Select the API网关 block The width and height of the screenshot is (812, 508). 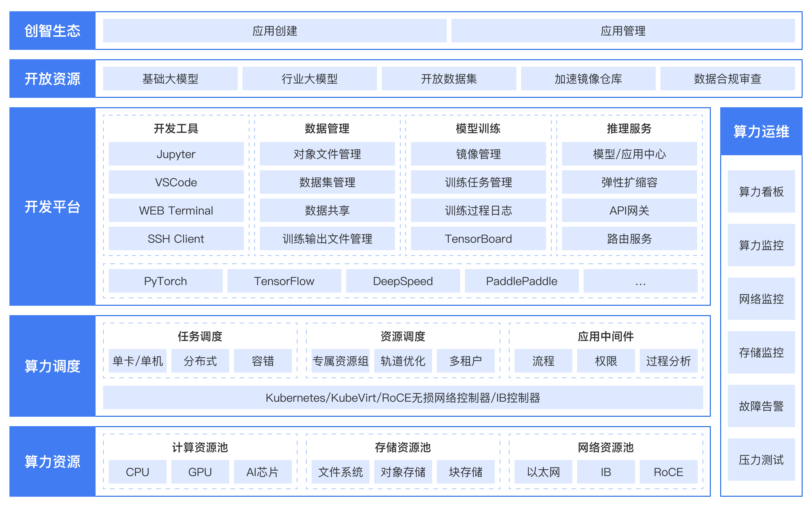click(x=629, y=210)
